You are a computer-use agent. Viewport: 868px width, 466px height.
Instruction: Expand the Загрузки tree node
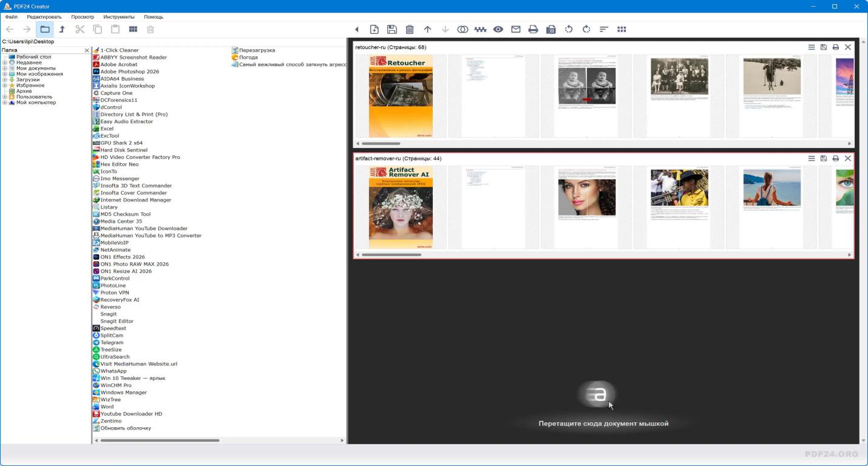5,79
